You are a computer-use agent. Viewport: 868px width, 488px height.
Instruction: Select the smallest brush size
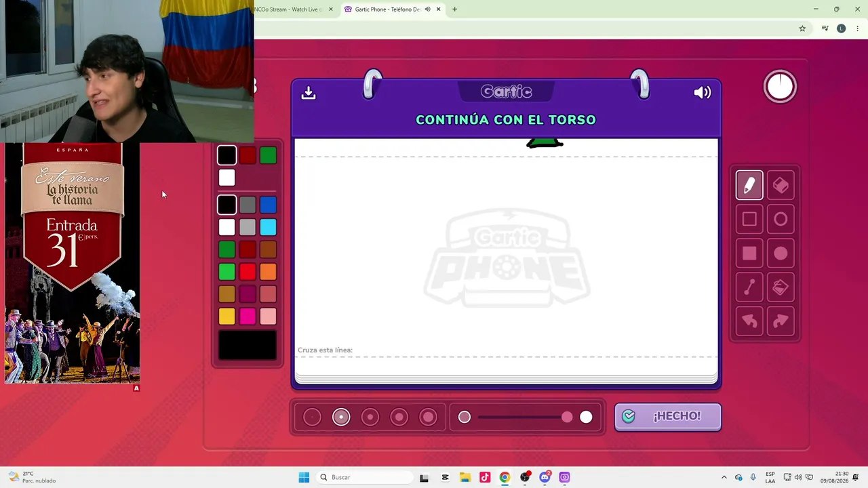[312, 417]
